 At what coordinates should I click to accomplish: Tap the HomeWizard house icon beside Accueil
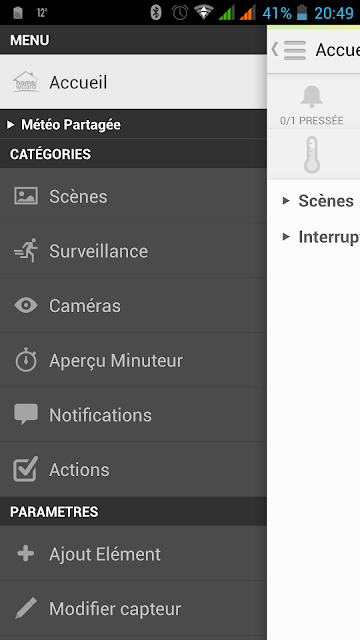pyautogui.click(x=26, y=82)
